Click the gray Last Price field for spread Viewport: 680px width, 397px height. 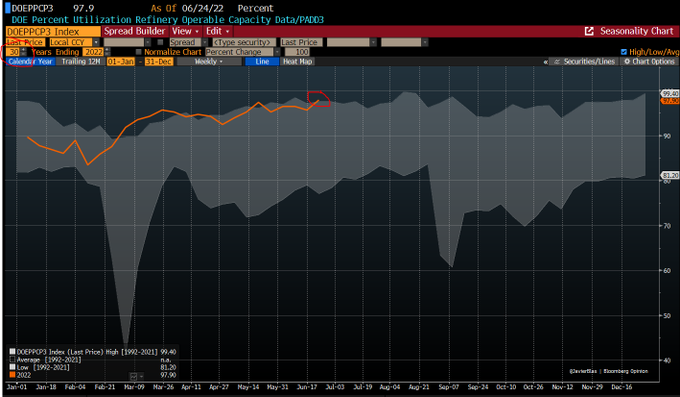click(x=301, y=42)
